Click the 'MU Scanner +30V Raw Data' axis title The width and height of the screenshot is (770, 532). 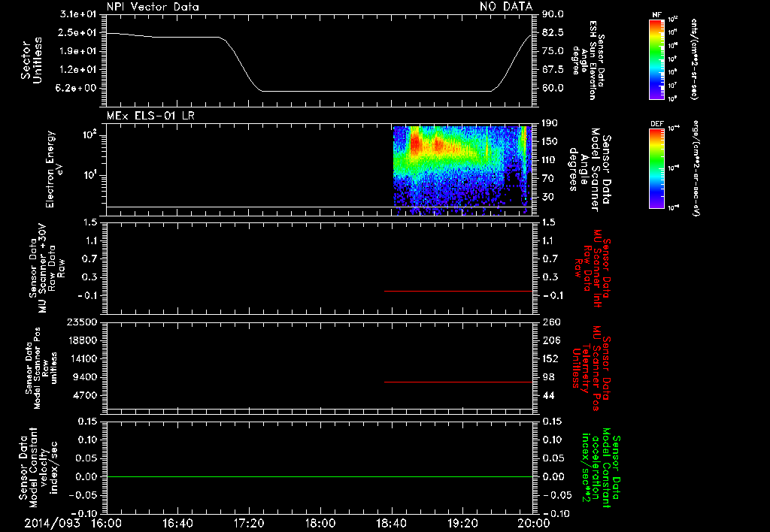[x=47, y=268]
